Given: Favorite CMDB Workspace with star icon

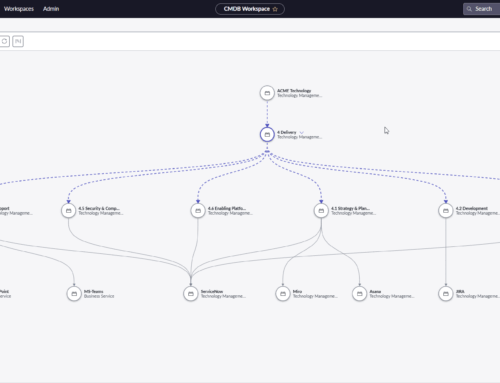Looking at the screenshot, I should 275,9.
